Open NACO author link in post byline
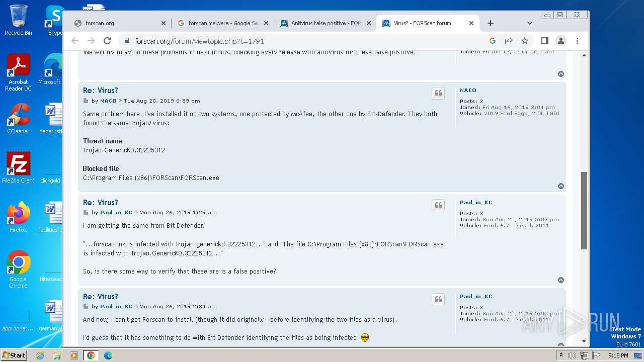The width and height of the screenshot is (644, 362). tap(108, 101)
